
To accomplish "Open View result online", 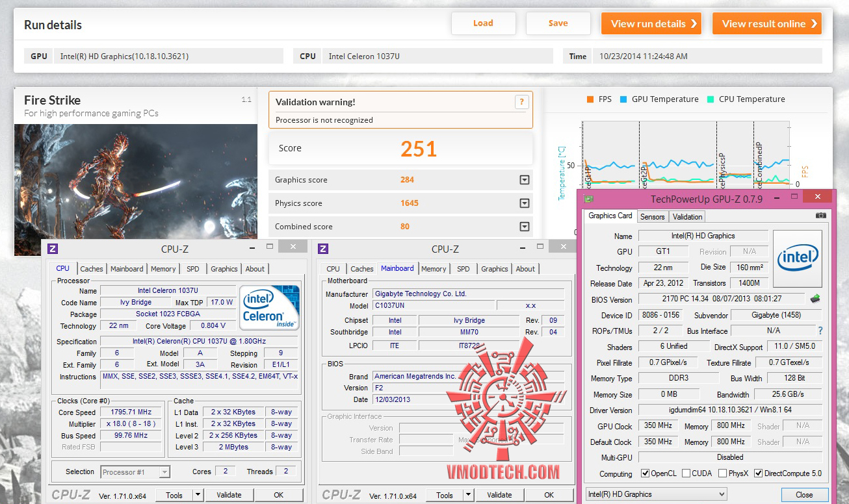I will pyautogui.click(x=767, y=23).
